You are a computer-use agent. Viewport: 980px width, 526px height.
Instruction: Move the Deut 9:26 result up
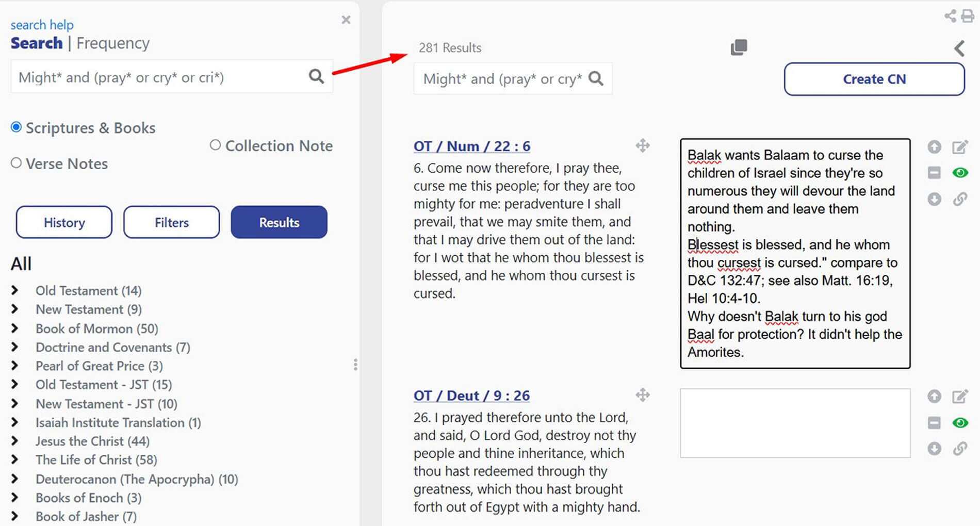(x=934, y=397)
